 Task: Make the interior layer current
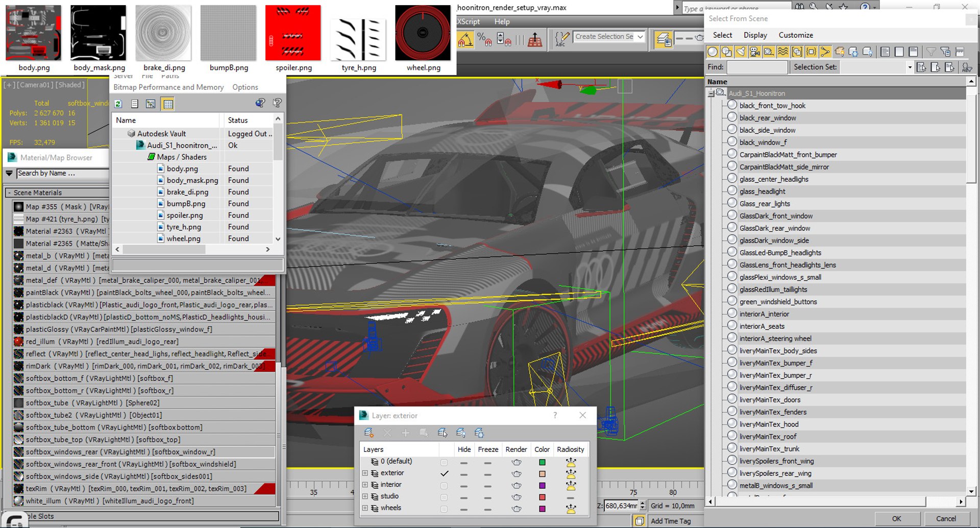(444, 485)
